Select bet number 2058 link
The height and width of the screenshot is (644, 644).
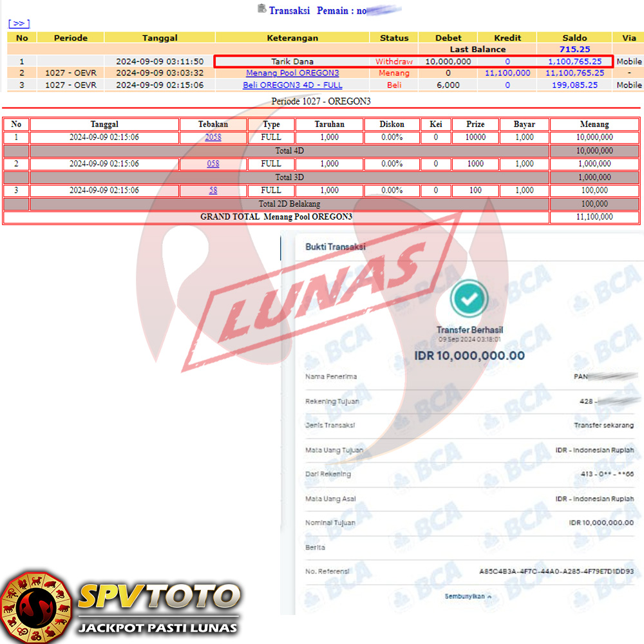[x=213, y=137]
